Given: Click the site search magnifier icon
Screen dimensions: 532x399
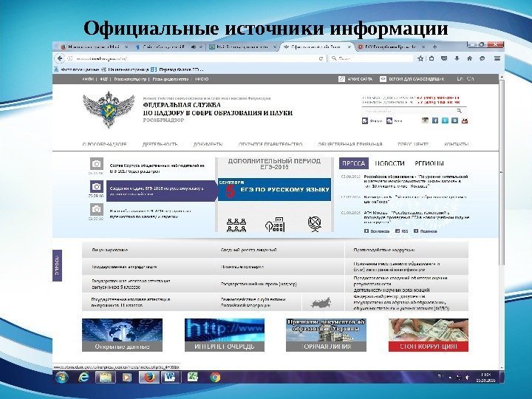Looking at the screenshot, I should pyautogui.click(x=459, y=111).
